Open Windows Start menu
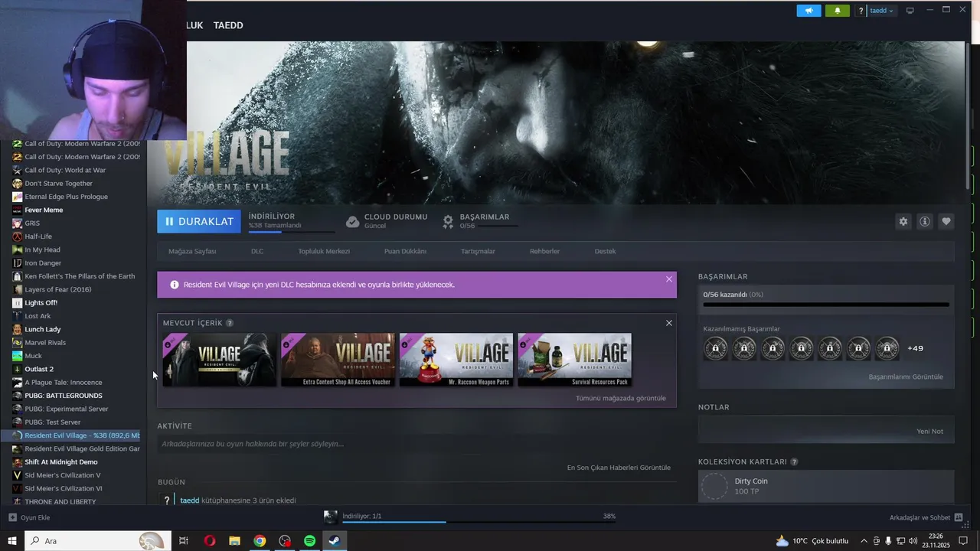 (12, 541)
